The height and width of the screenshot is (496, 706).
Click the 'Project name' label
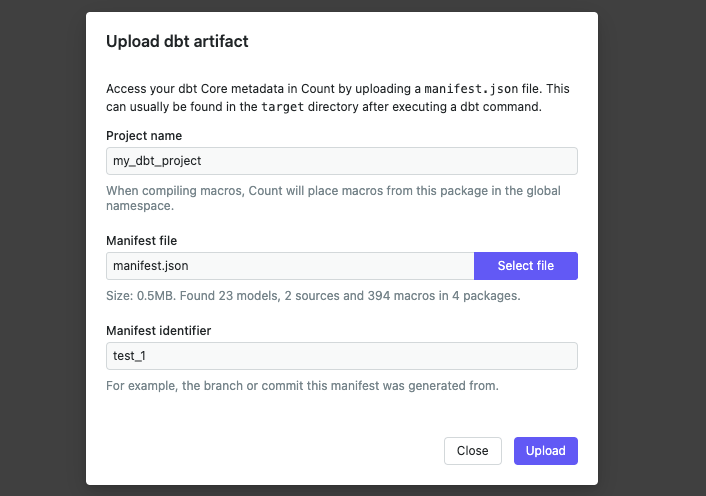point(144,136)
